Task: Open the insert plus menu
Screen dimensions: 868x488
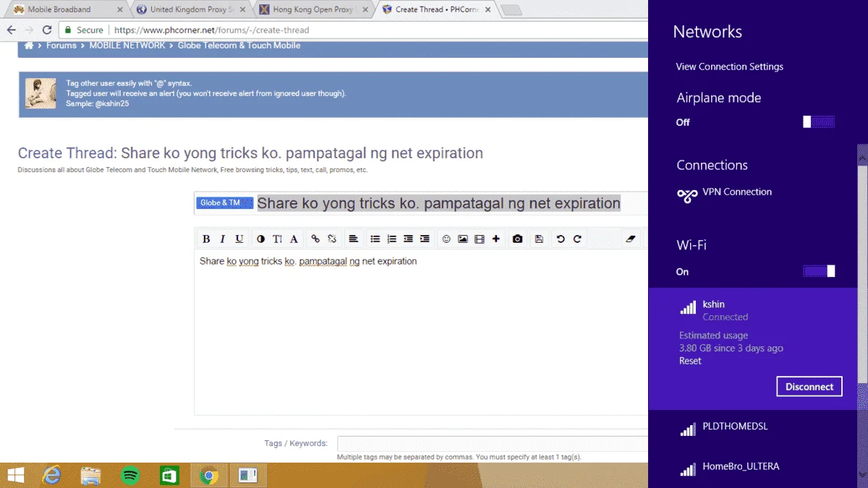Action: (x=495, y=239)
